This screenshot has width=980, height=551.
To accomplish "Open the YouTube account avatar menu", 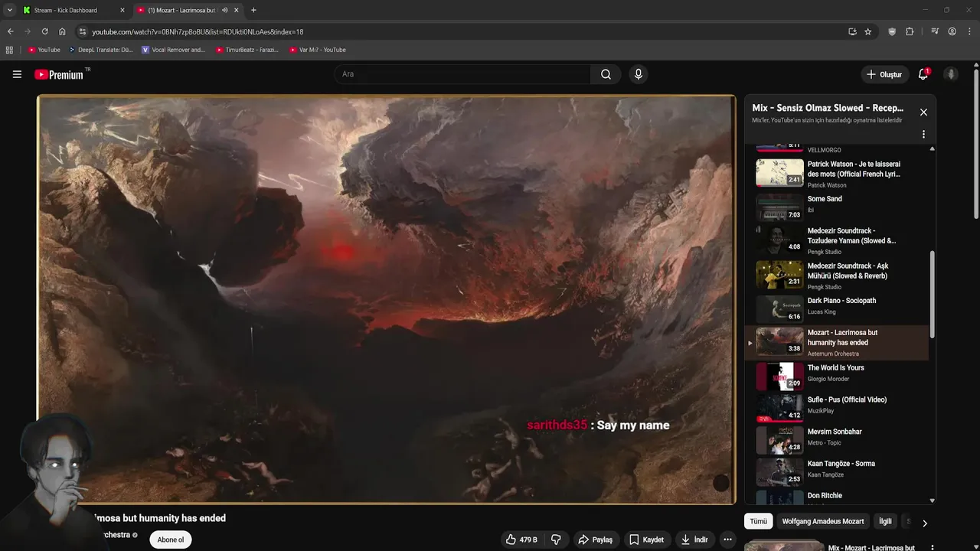I will point(951,74).
